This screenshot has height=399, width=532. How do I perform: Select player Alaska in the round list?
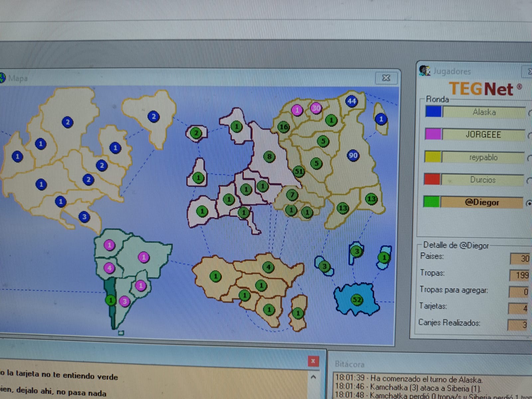tap(484, 112)
